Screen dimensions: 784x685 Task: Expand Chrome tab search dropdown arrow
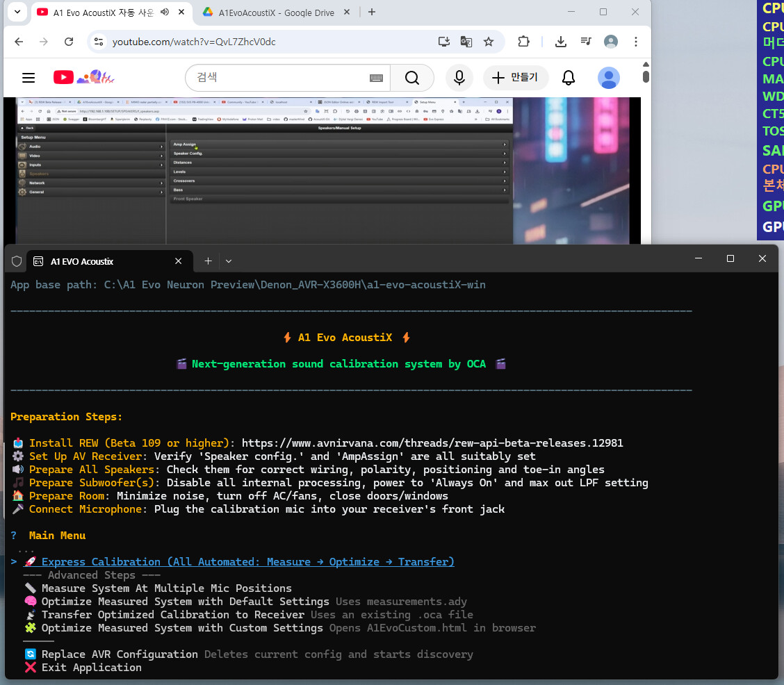17,12
